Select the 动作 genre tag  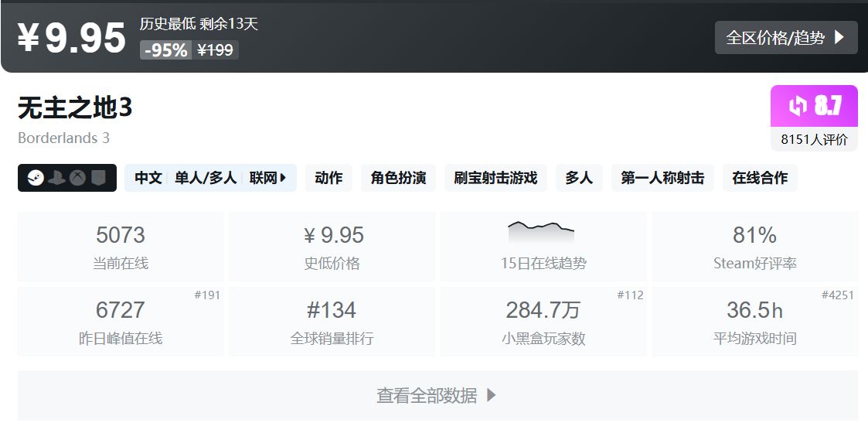click(x=328, y=178)
